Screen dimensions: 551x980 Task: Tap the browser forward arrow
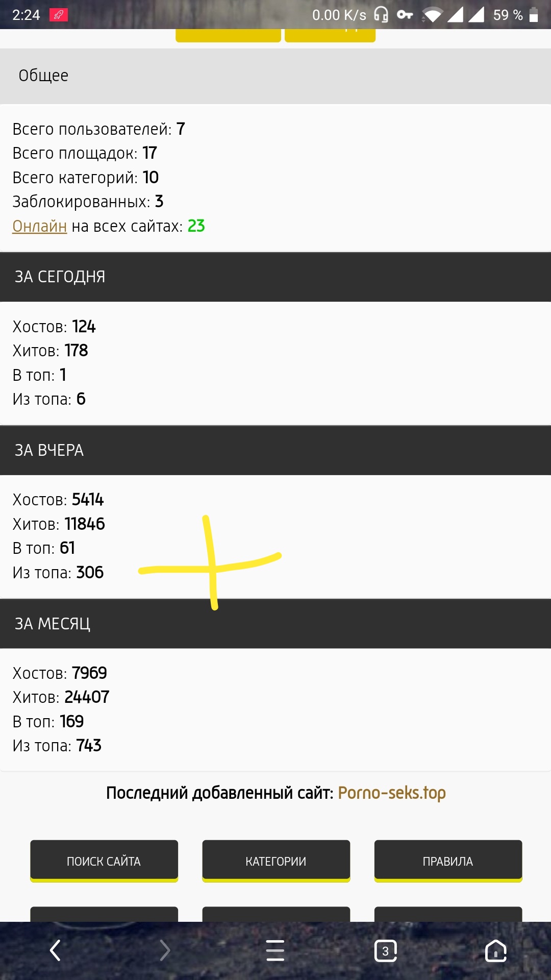pyautogui.click(x=165, y=950)
